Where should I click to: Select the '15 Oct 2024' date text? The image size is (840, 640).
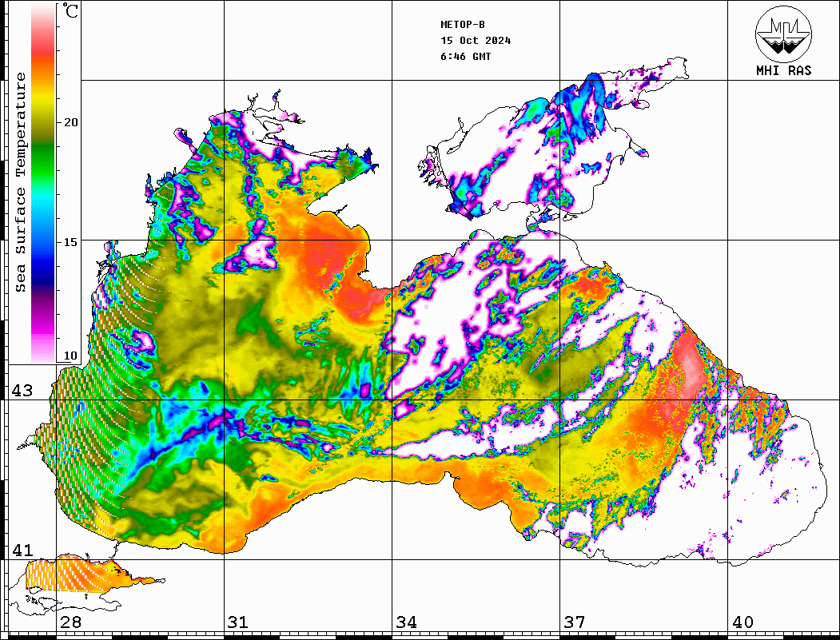(x=476, y=41)
